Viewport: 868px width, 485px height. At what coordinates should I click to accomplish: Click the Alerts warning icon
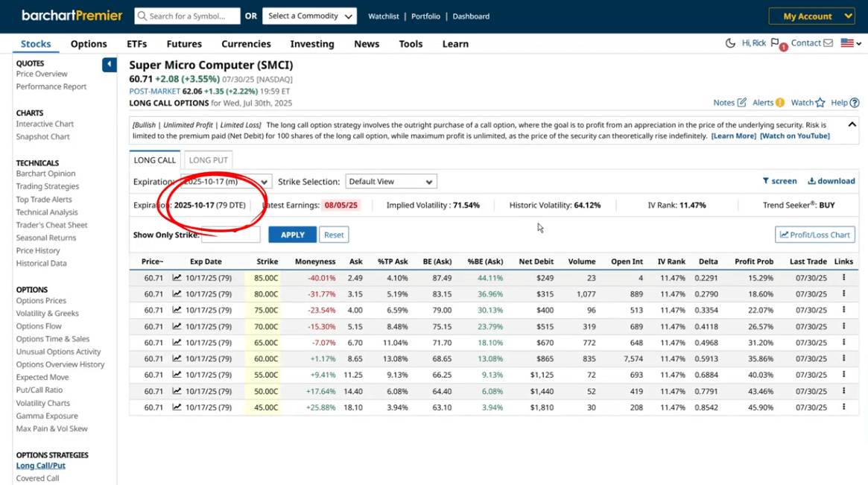click(x=779, y=102)
